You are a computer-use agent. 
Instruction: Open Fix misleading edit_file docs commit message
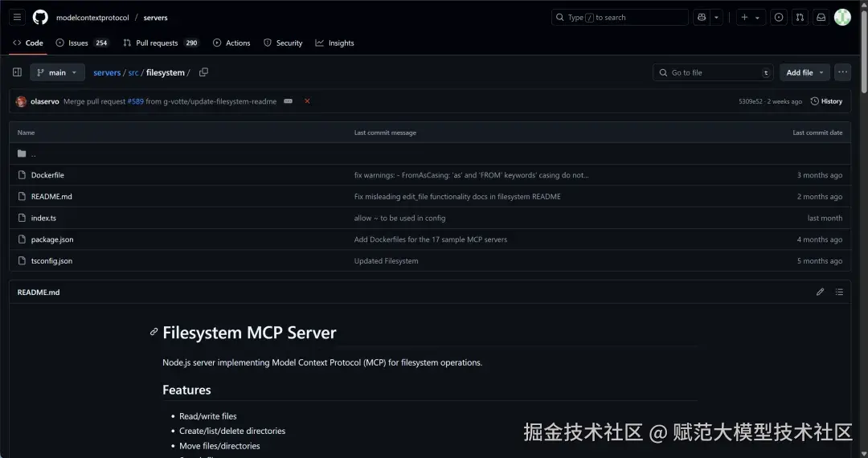(457, 196)
